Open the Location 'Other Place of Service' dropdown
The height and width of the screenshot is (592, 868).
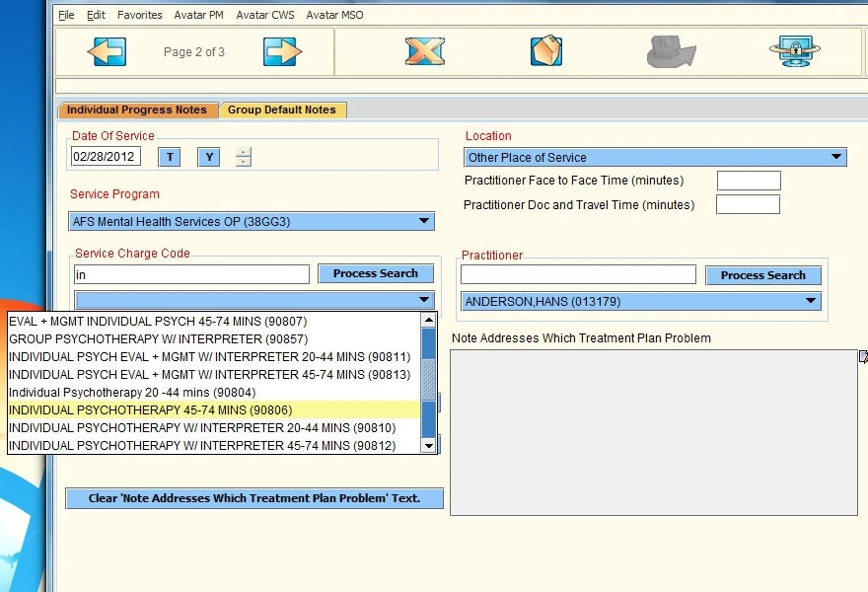click(x=837, y=156)
